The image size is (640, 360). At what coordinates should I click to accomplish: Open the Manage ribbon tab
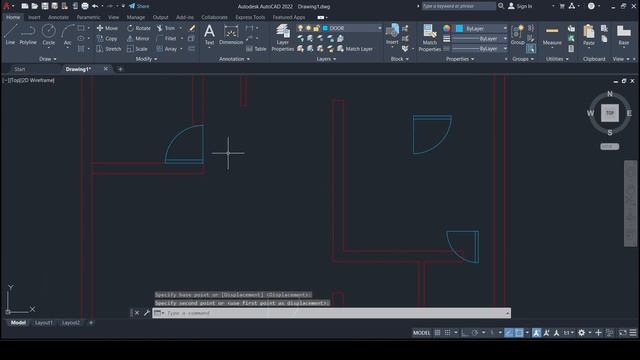coord(136,18)
